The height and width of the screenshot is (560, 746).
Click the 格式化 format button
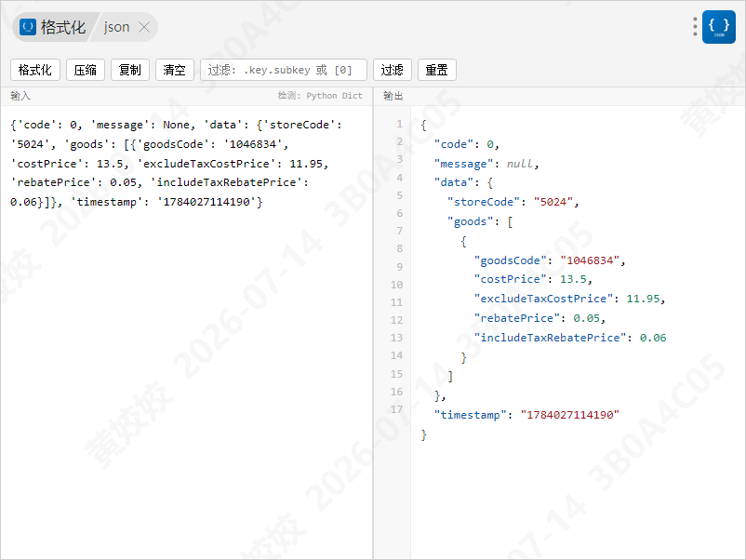35,70
